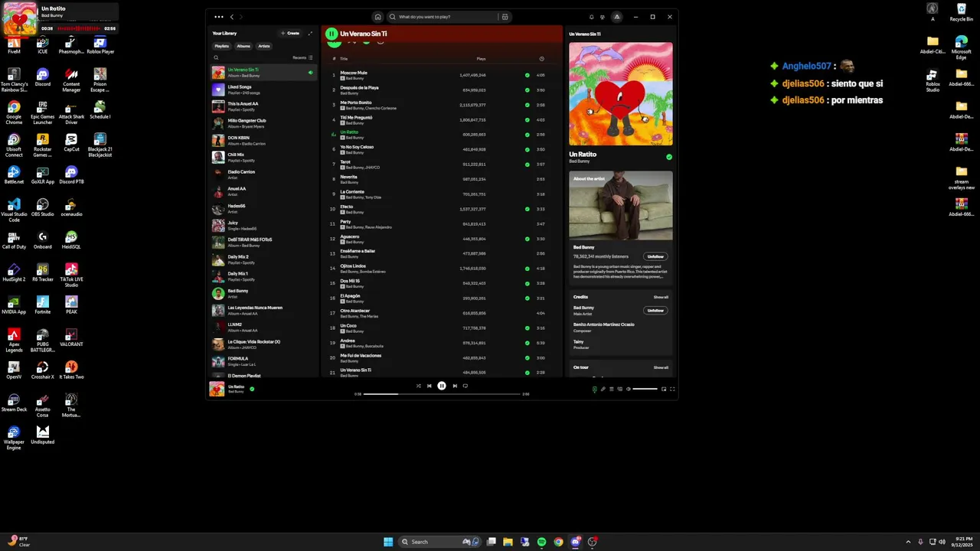Select Liked Songs playlist in library
The width and height of the screenshot is (980, 551).
coord(263,90)
